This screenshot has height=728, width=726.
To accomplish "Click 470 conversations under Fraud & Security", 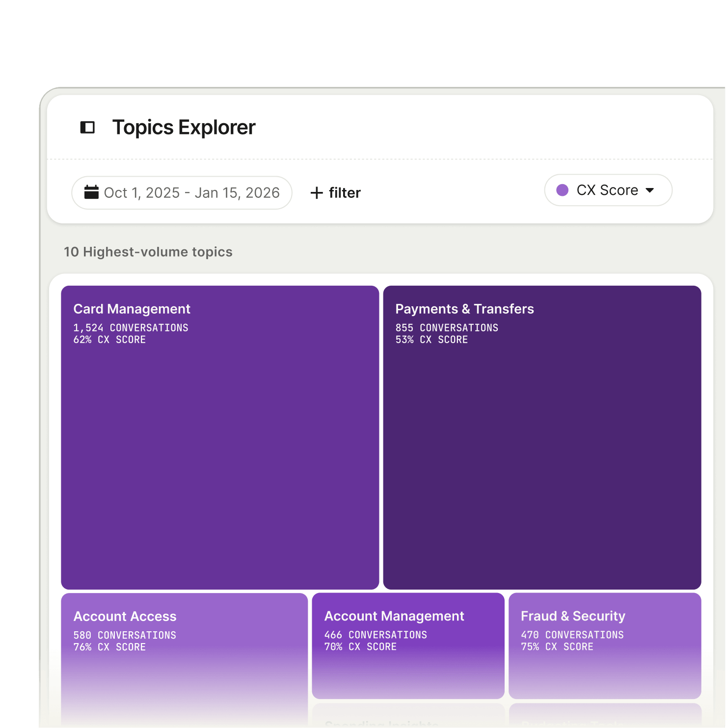I will click(572, 634).
